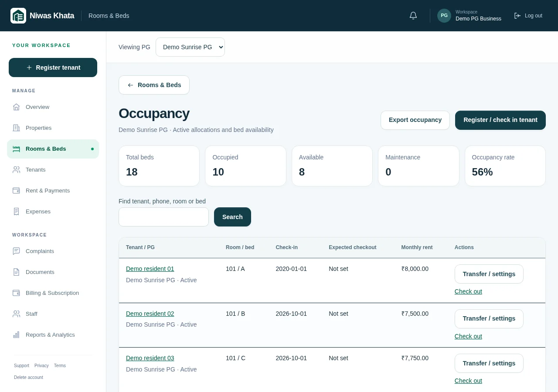Screen dimensions: 558x392
Task: Click the Complaints chat icon
Action: point(17,251)
